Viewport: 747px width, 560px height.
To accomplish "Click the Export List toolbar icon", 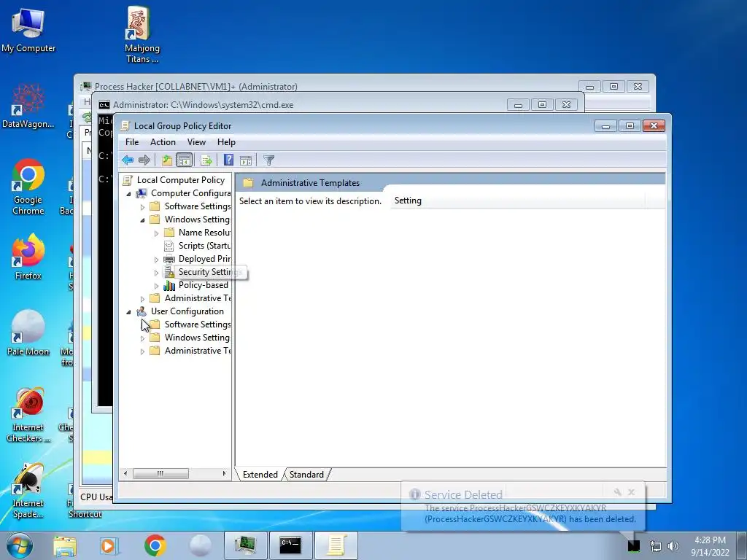I will (206, 160).
